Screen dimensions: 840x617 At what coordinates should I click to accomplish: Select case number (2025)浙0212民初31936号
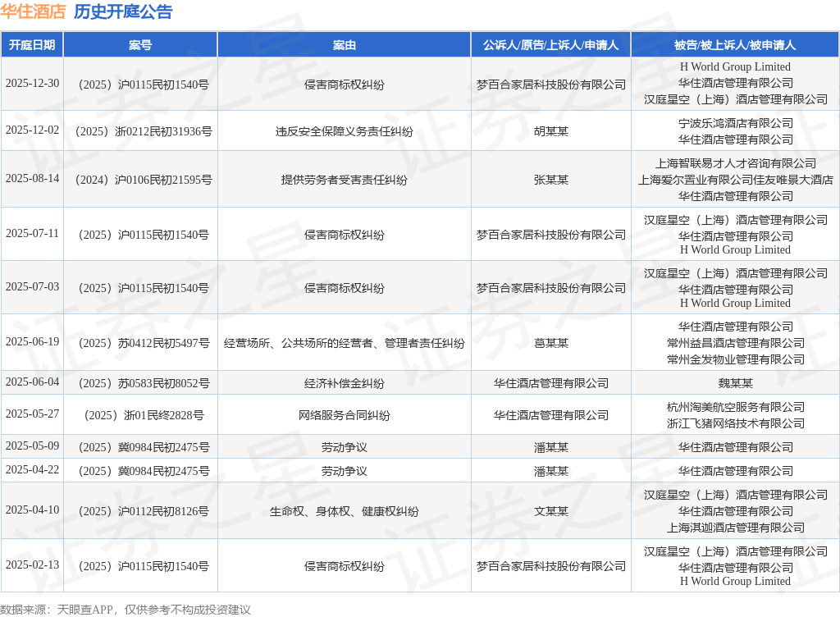(x=144, y=131)
